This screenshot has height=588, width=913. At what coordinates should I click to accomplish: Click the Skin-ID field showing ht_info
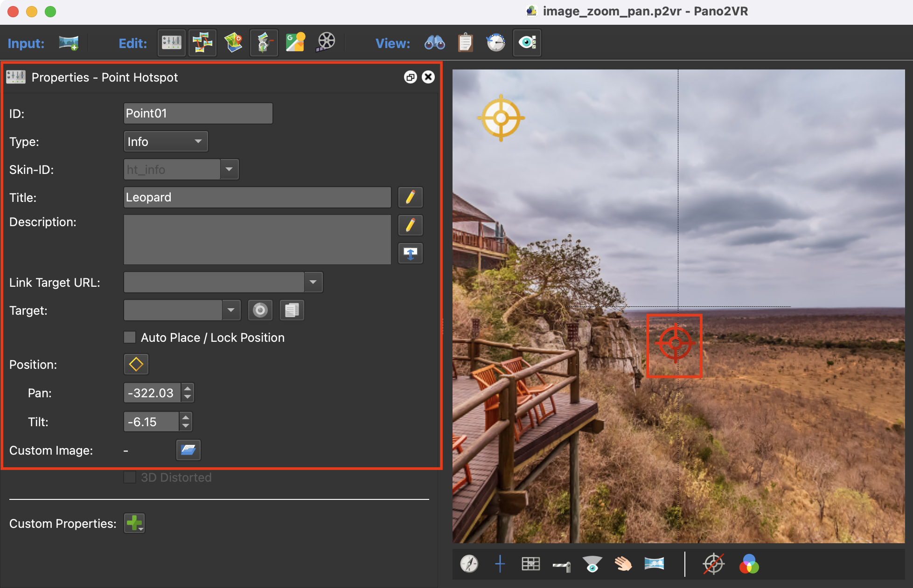172,169
